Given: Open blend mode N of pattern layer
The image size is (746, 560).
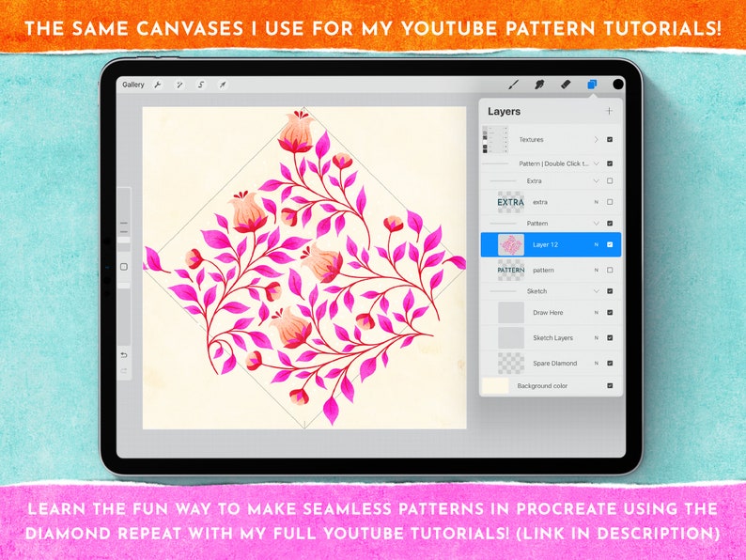Looking at the screenshot, I should tap(596, 271).
